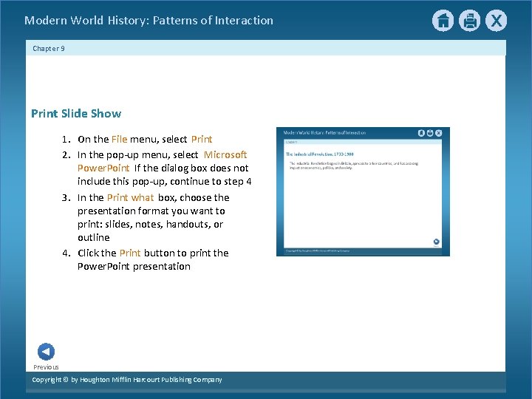
Task: Click the Houghton Mifflin Harcourt copyright notice
Action: (x=127, y=380)
